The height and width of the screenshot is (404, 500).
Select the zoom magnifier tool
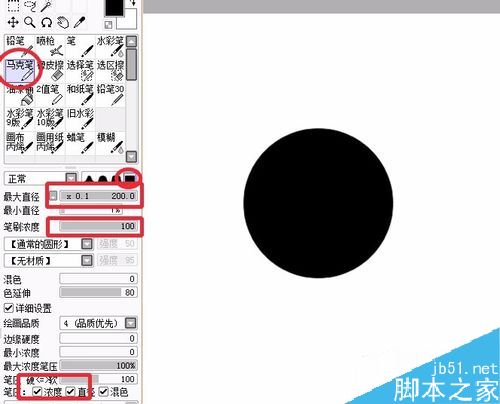point(30,23)
